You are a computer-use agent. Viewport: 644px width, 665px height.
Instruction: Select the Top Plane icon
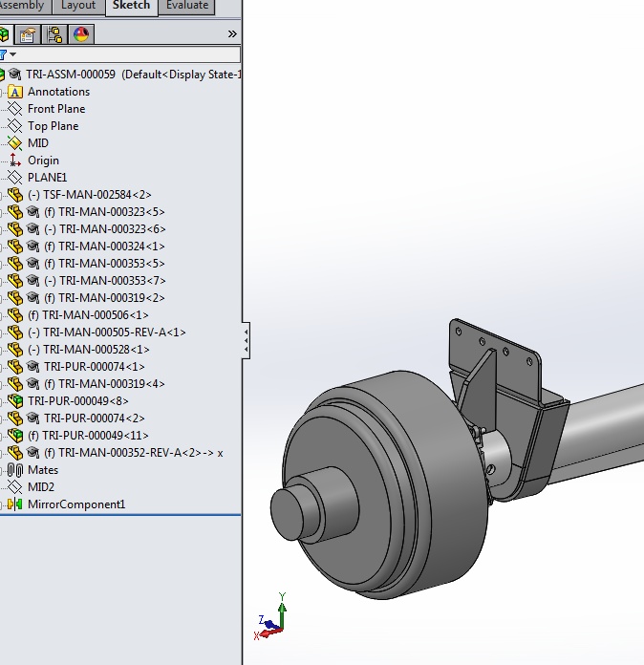tap(15, 126)
